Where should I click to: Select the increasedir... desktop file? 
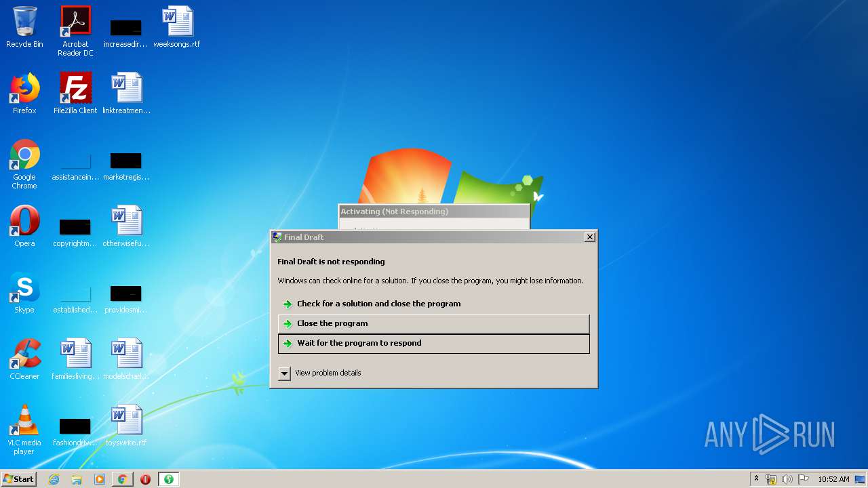coord(126,33)
